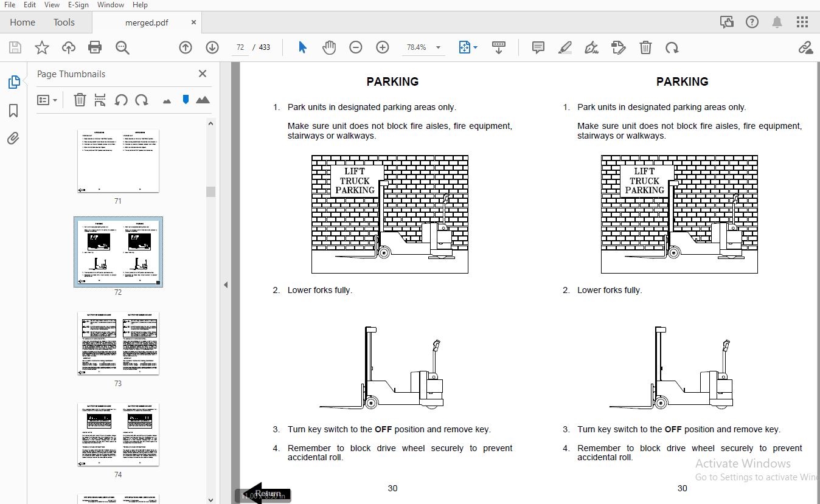820x504 pixels.
Task: Open the zoom level dropdown arrow
Action: pyautogui.click(x=438, y=47)
